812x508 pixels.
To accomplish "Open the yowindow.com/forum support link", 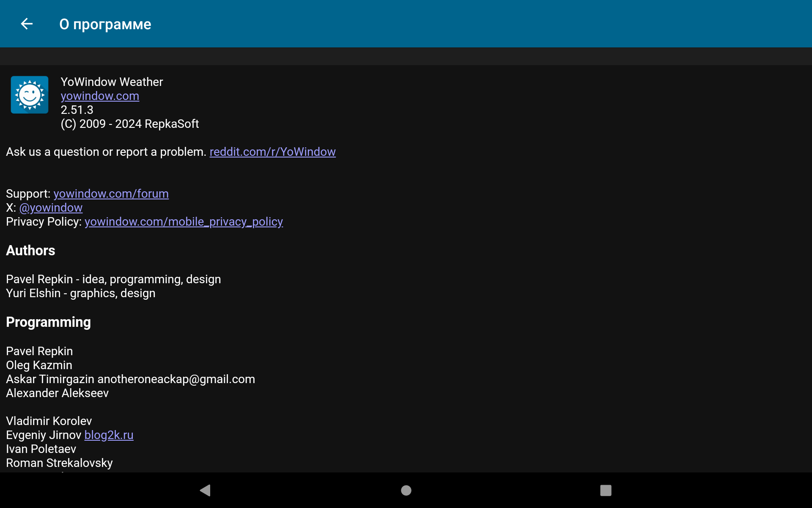I will pos(111,194).
